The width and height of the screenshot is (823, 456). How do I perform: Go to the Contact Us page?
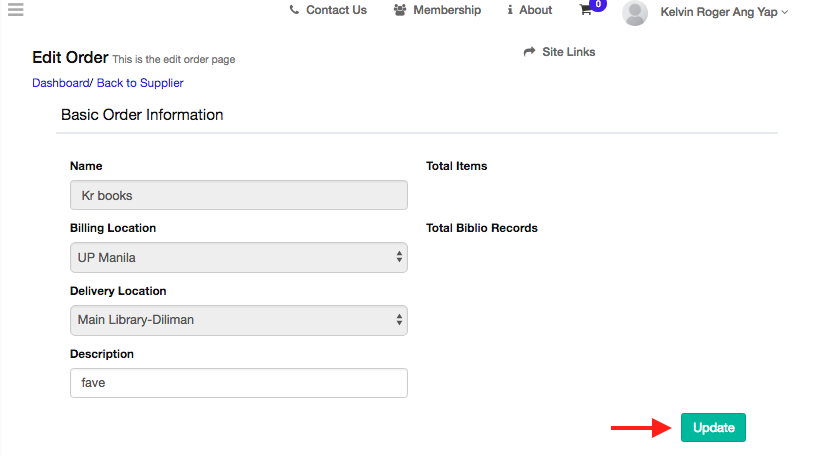pos(336,10)
